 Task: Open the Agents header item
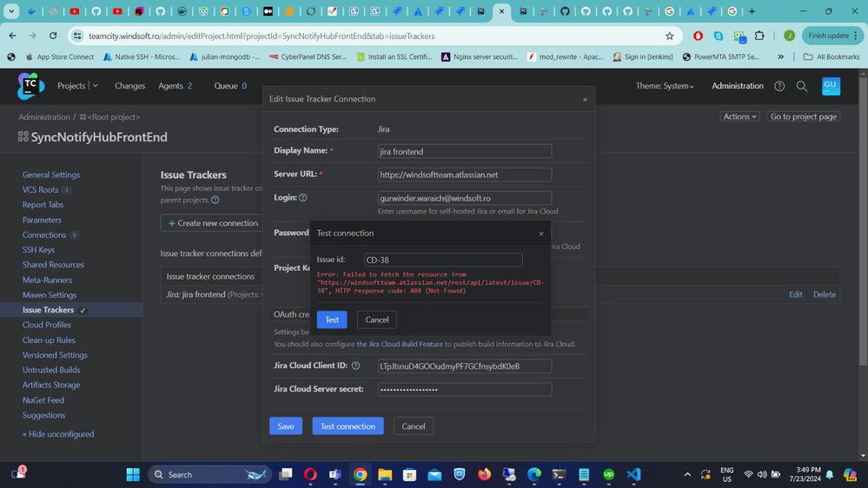(175, 86)
